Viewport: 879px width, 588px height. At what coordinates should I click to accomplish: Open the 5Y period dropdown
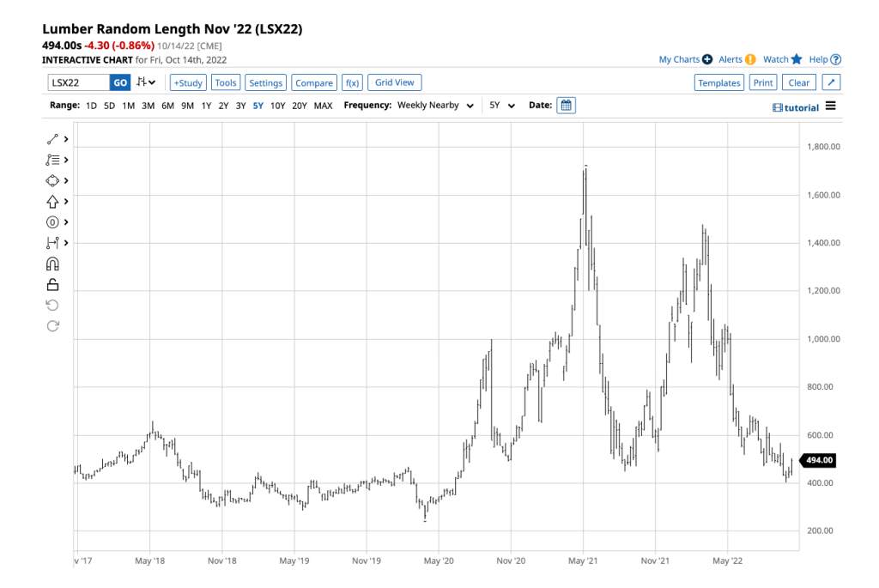click(502, 106)
